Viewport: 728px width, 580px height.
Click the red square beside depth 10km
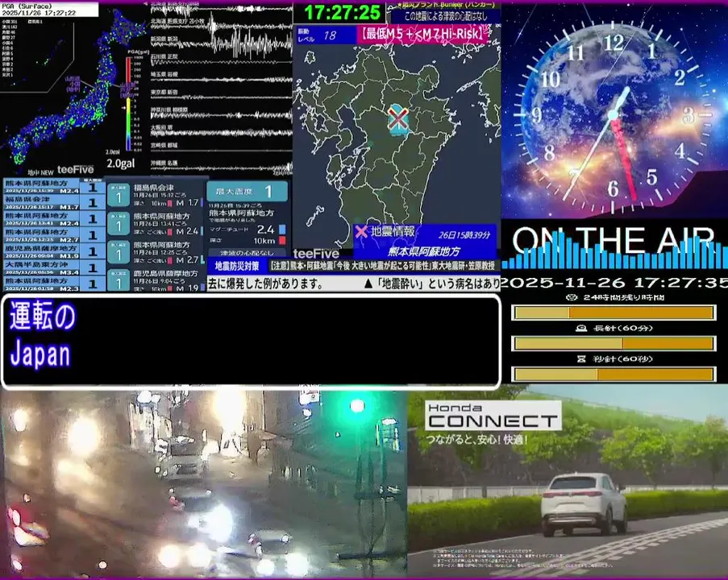pos(282,240)
